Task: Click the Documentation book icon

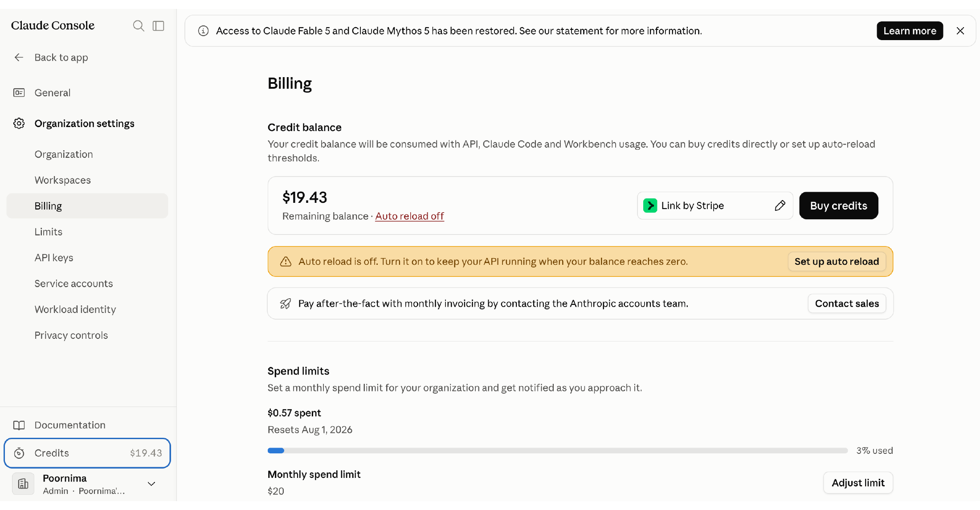Action: click(x=19, y=425)
